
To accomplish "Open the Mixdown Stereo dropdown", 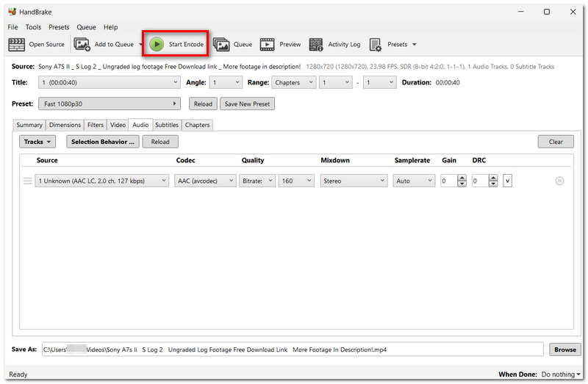I will coord(354,181).
